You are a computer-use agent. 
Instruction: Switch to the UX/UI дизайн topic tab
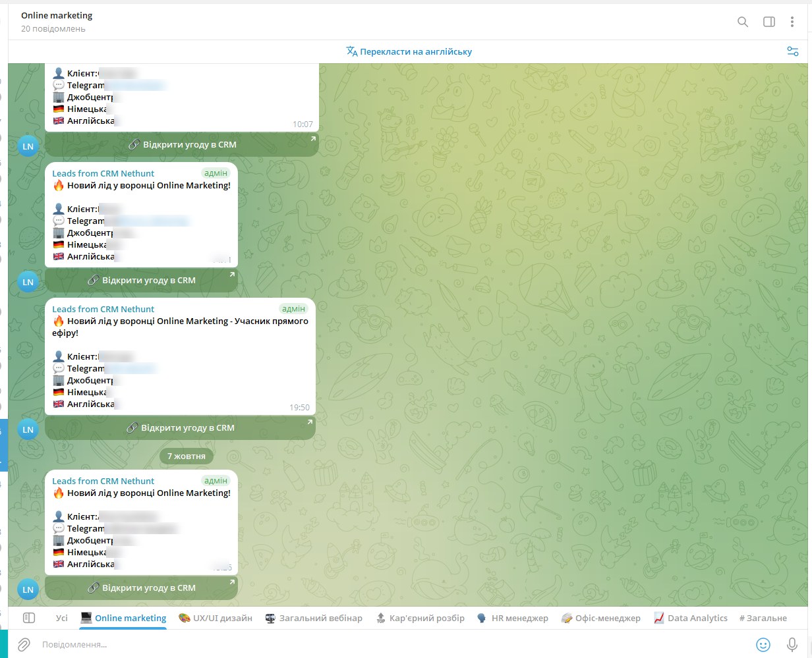[216, 618]
